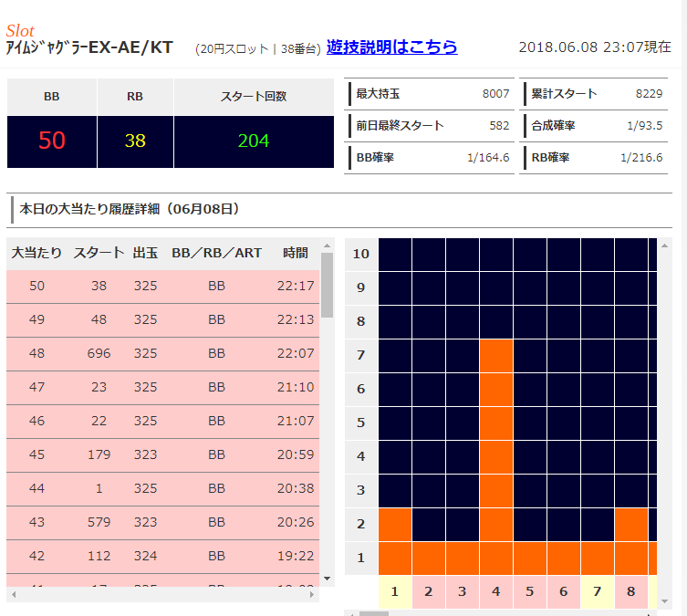Click the yellow RB count 38

135,141
